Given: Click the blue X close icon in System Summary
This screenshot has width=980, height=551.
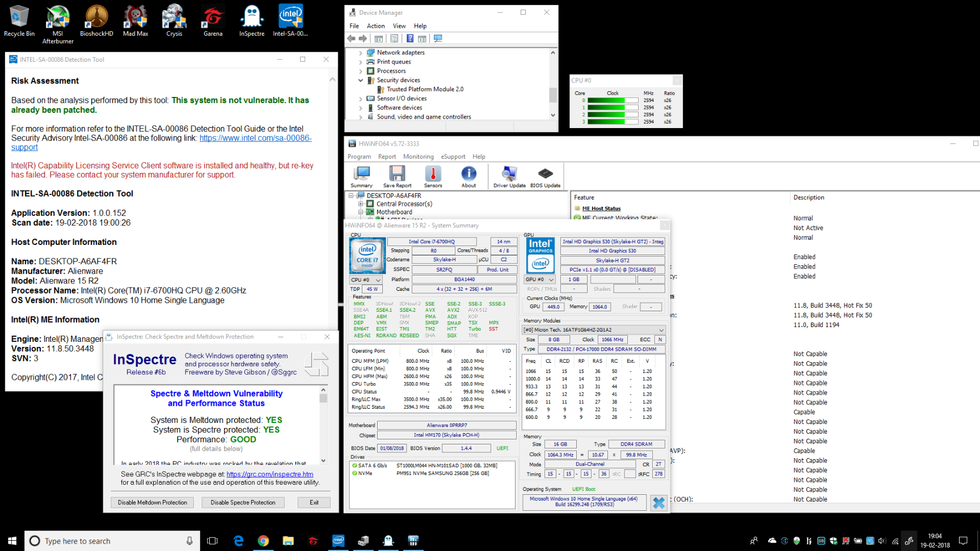Looking at the screenshot, I should [658, 503].
